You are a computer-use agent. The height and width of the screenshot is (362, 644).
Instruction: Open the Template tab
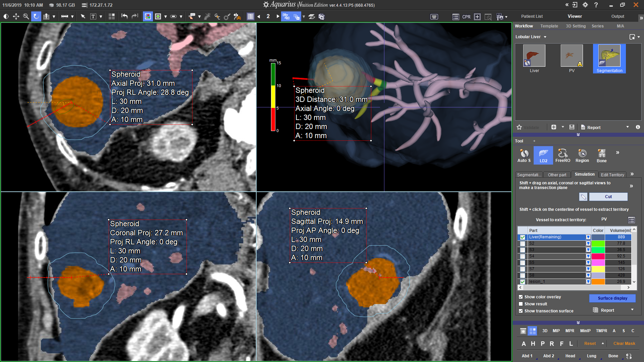pyautogui.click(x=549, y=26)
